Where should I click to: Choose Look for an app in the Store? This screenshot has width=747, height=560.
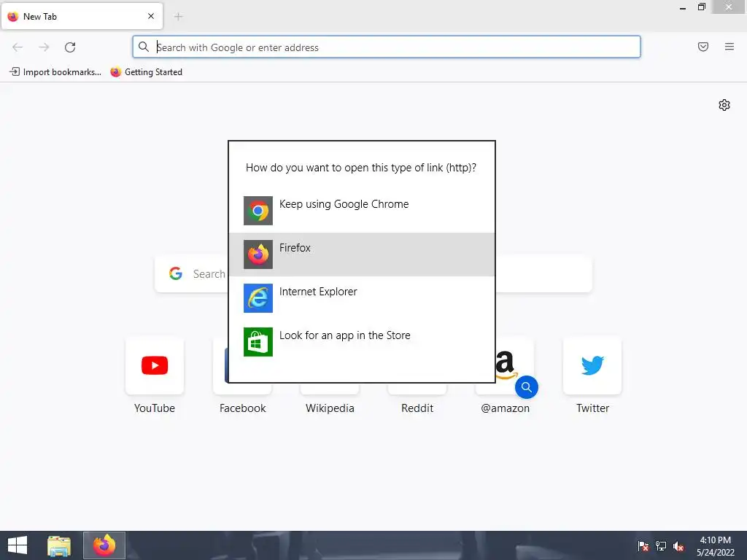(x=362, y=342)
